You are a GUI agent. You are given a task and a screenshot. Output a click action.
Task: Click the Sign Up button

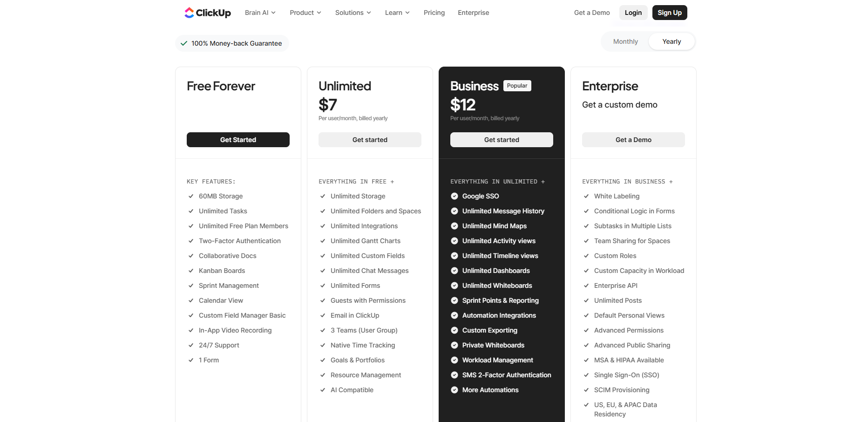pyautogui.click(x=670, y=13)
